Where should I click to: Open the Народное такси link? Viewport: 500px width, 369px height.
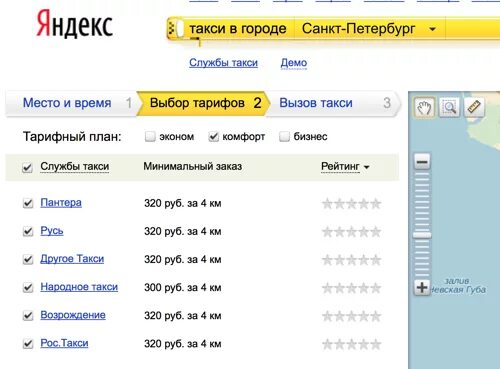79,287
